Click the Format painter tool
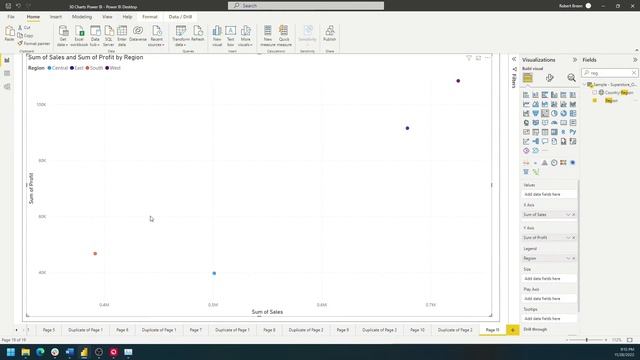Screen dimensions: 640x360 click(34, 43)
